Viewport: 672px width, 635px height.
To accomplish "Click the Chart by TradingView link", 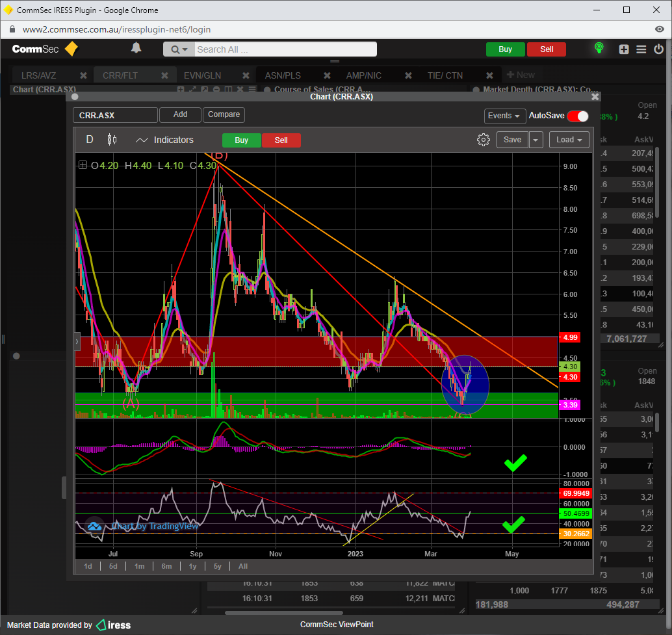I will (x=155, y=526).
